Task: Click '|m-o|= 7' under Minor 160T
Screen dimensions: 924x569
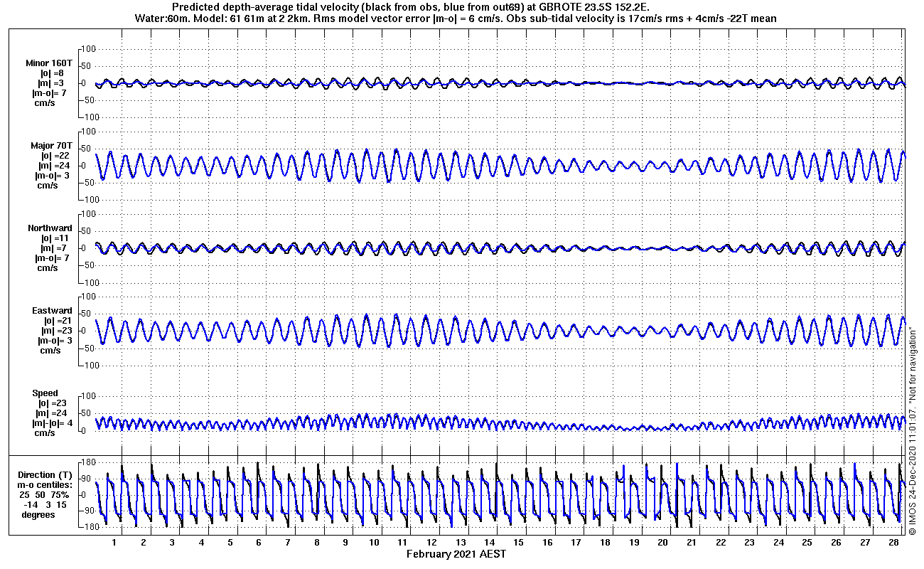Action: point(49,93)
